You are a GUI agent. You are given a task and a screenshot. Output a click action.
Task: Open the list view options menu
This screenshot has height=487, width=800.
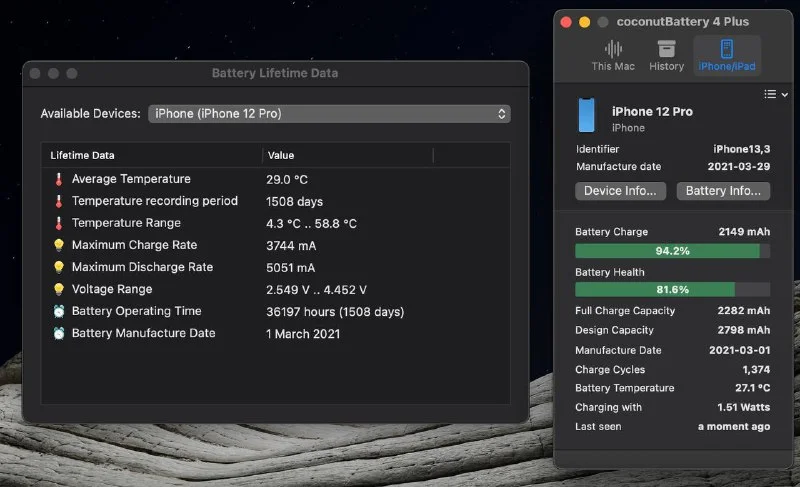click(775, 94)
